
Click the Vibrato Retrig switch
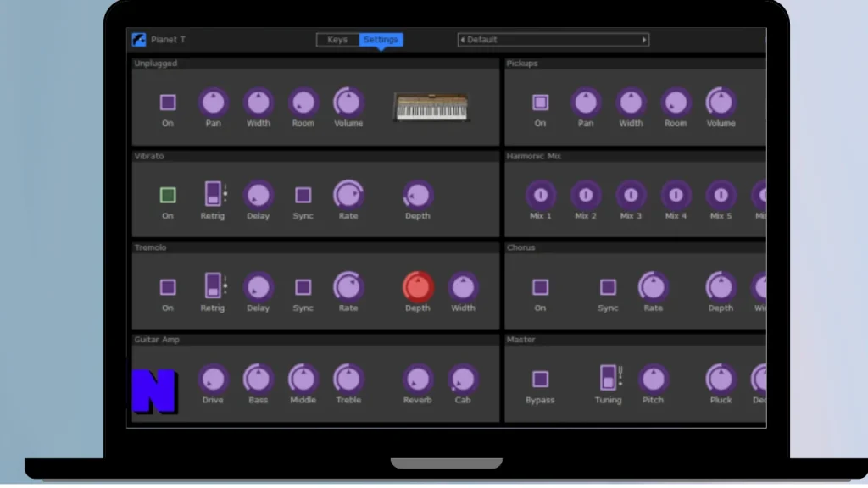pyautogui.click(x=213, y=194)
